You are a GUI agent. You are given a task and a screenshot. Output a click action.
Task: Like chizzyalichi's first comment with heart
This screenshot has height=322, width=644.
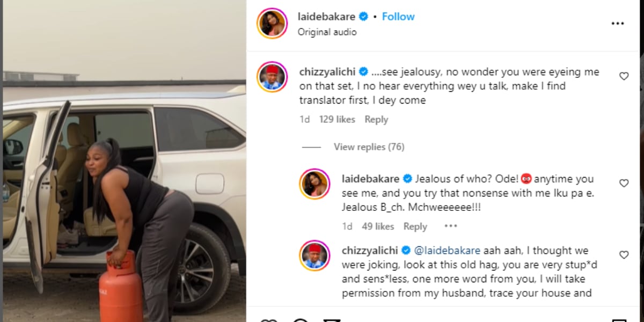(624, 76)
